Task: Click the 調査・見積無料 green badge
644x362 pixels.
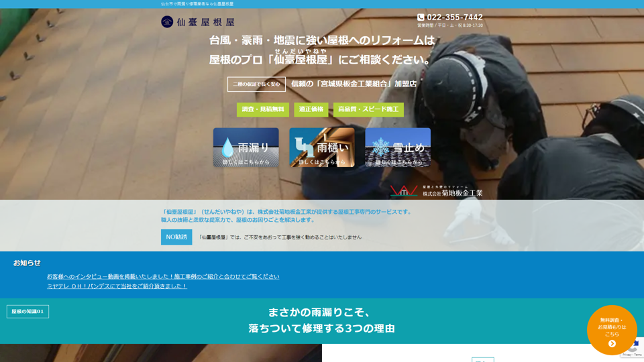Action: [263, 109]
